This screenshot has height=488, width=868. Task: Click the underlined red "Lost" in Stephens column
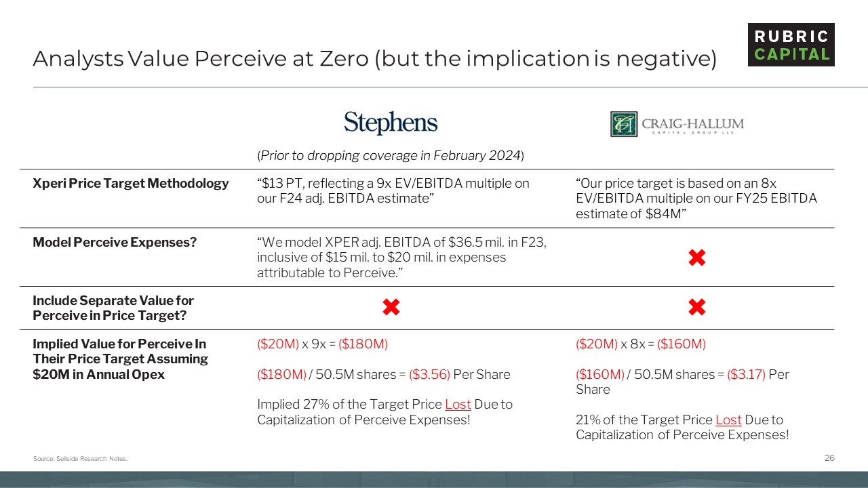coord(458,405)
